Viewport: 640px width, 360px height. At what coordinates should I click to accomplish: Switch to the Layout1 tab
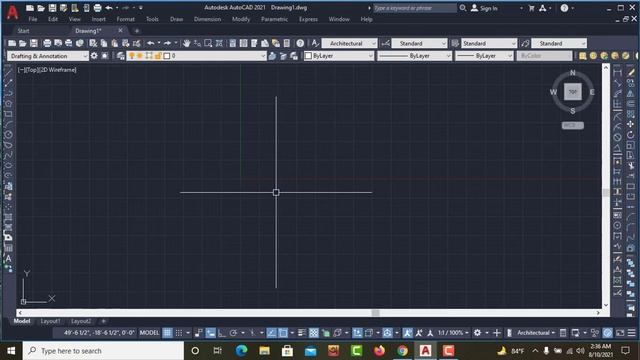coord(50,321)
